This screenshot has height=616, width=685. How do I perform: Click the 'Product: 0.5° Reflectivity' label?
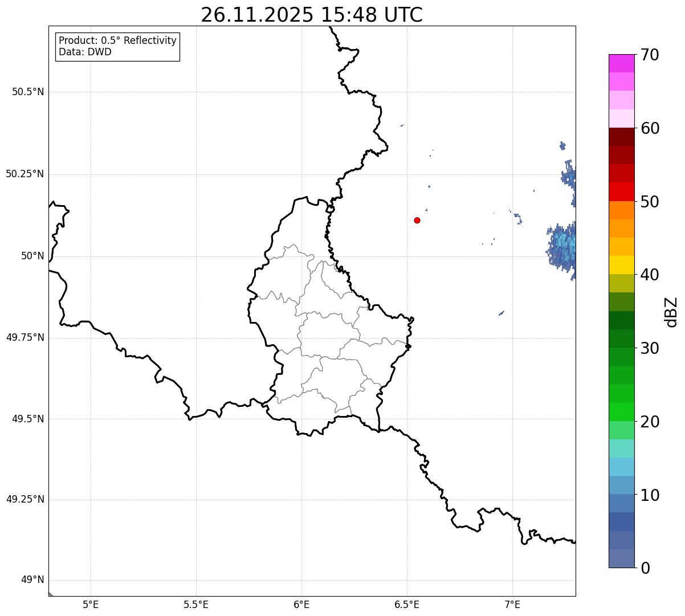coord(117,40)
